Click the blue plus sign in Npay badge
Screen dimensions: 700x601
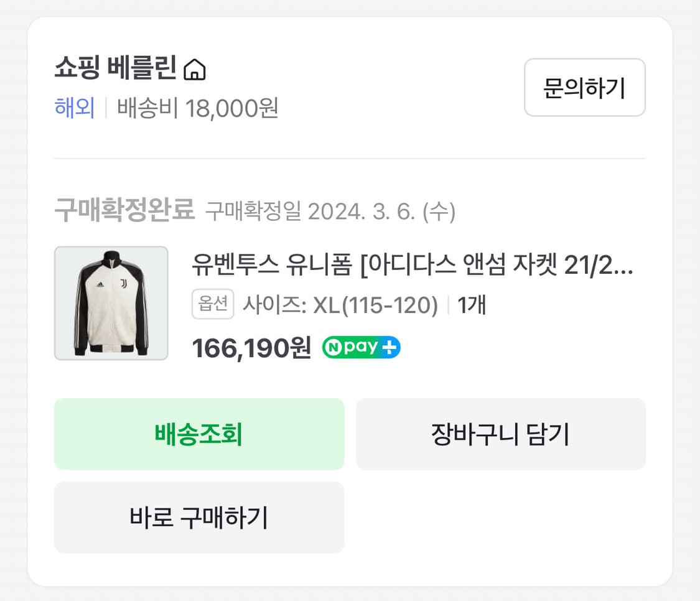tap(390, 347)
